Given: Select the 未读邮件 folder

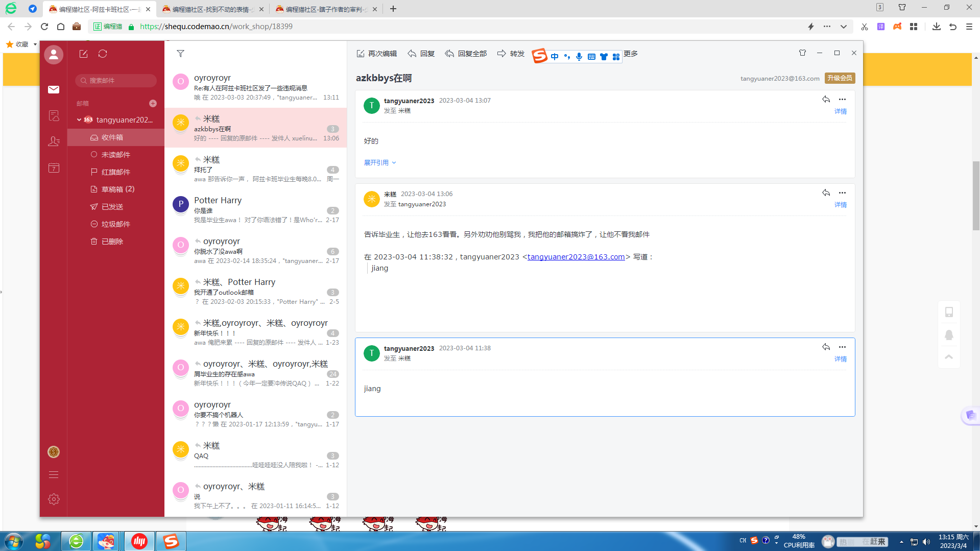Looking at the screenshot, I should [116, 155].
